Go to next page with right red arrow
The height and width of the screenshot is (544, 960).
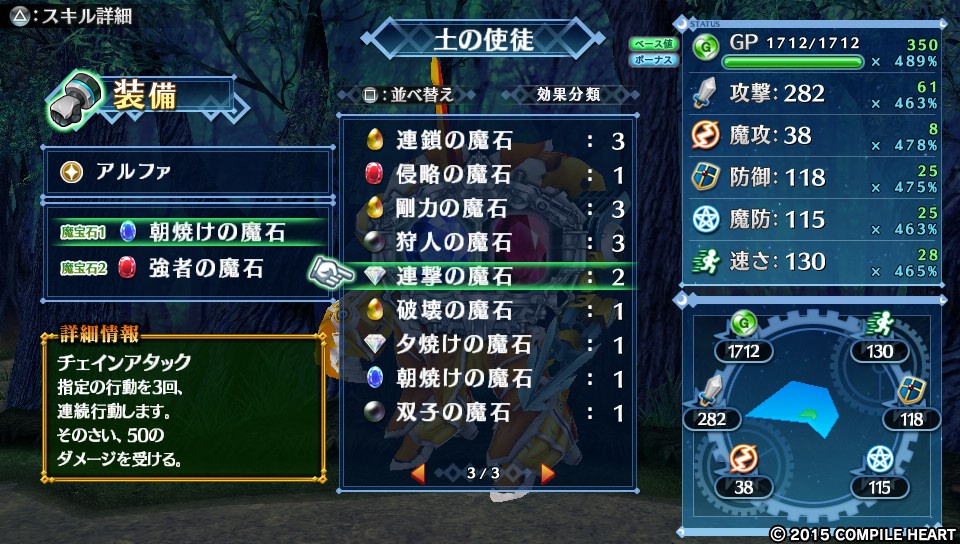(x=548, y=473)
